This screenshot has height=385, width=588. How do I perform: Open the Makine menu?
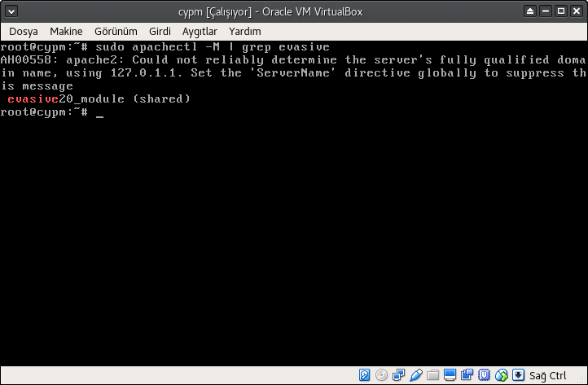66,31
